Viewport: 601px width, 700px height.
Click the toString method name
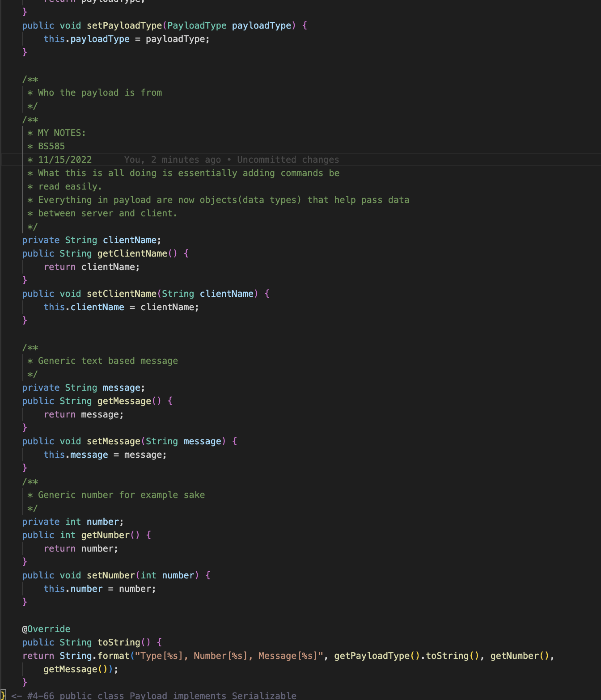tap(119, 642)
